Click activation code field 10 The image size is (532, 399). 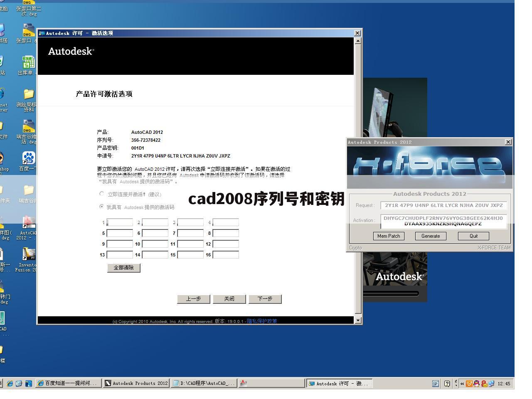[x=155, y=244]
